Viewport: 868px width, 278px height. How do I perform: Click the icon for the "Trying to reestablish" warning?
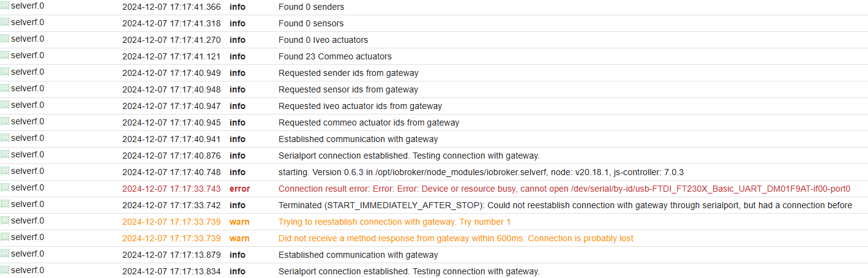(x=5, y=221)
